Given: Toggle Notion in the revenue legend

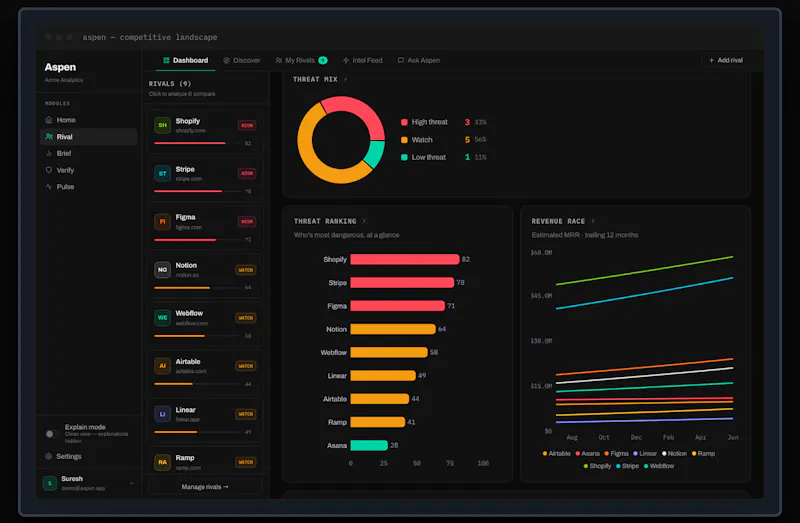Looking at the screenshot, I should point(674,454).
